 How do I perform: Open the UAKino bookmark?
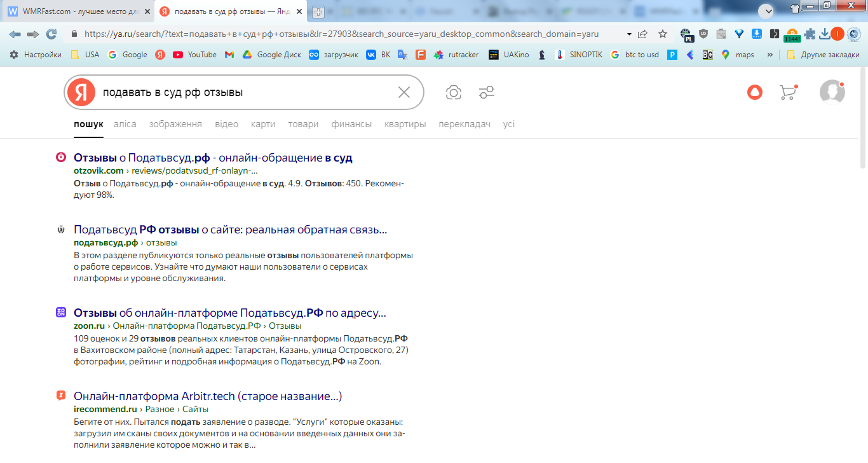pos(508,55)
